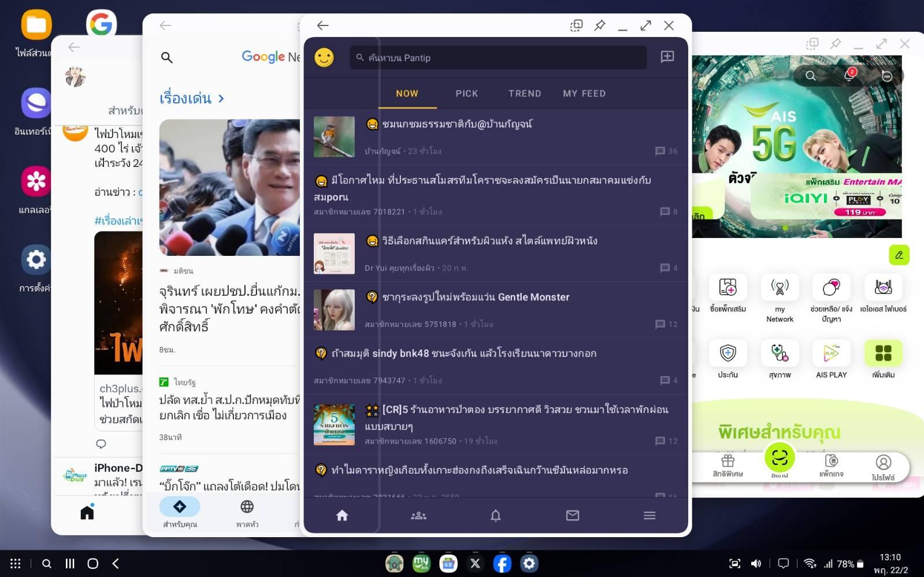Open the taskbar apps grid

(16, 563)
